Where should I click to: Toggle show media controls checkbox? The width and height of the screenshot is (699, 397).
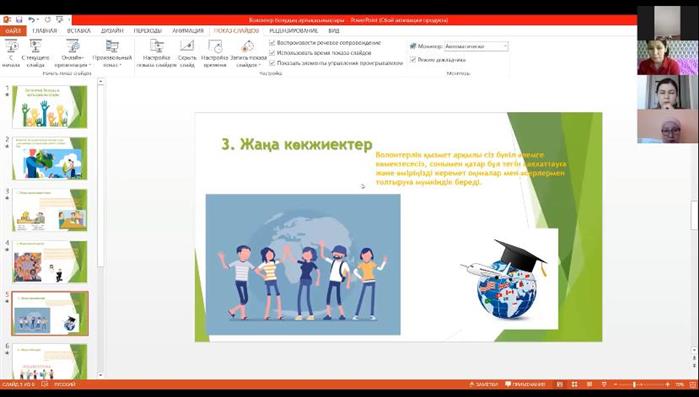tap(272, 63)
